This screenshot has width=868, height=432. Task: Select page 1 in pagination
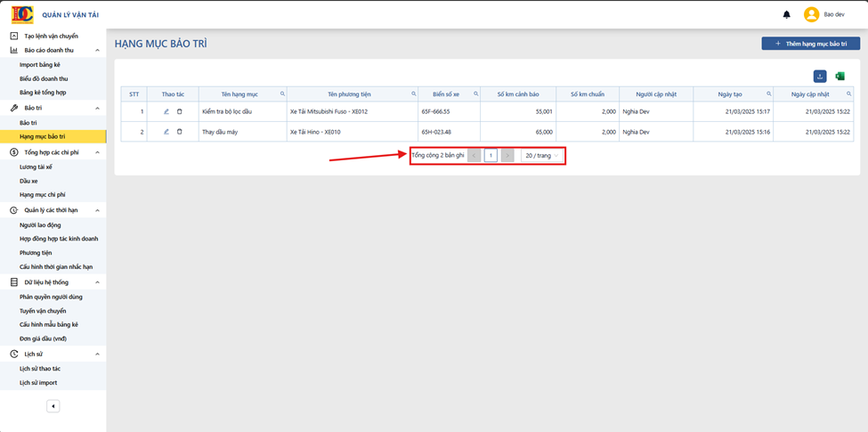(x=491, y=156)
